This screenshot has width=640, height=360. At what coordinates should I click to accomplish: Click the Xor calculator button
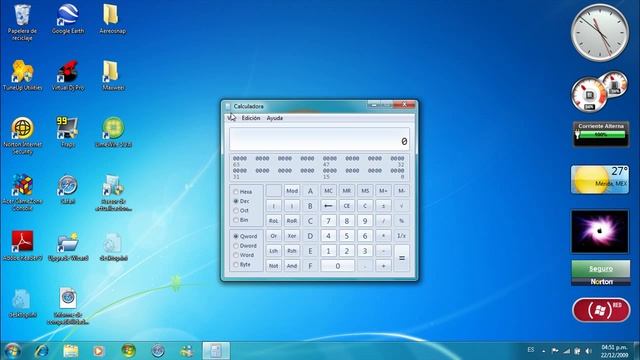(292, 236)
